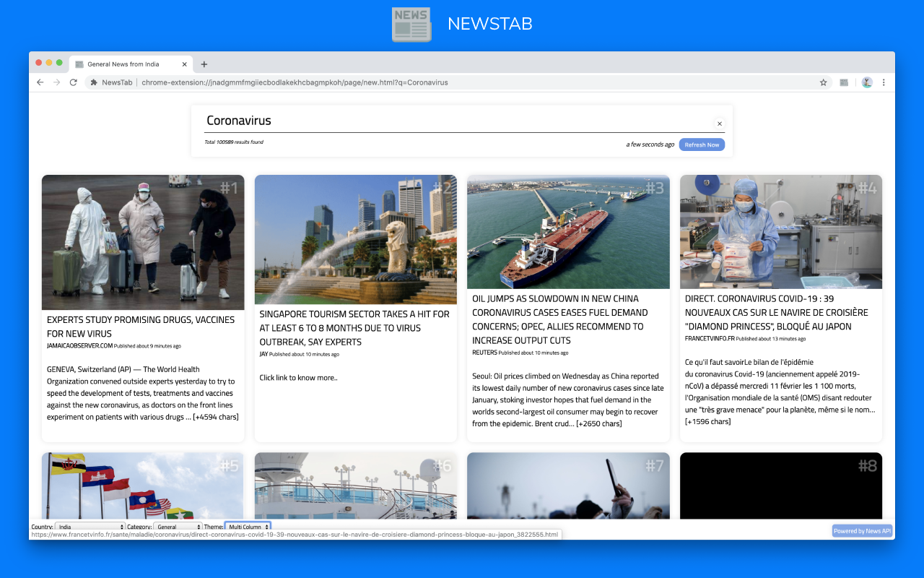The height and width of the screenshot is (578, 924).
Task: Click the NewsTab extension icon in address bar
Action: click(93, 82)
